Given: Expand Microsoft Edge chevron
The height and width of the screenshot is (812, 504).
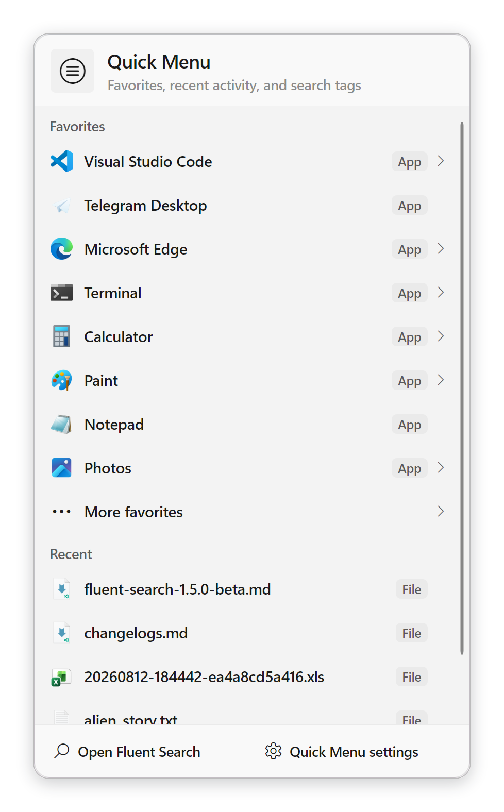Looking at the screenshot, I should click(x=441, y=249).
